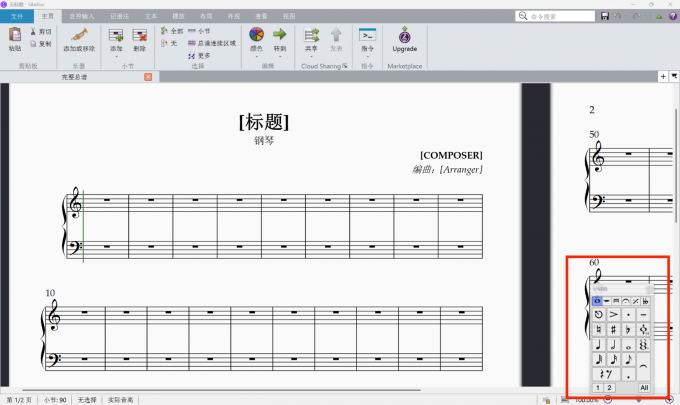Viewport: 680px width, 405px height.
Task: Toggle voice 1 on the keypad
Action: [598, 388]
